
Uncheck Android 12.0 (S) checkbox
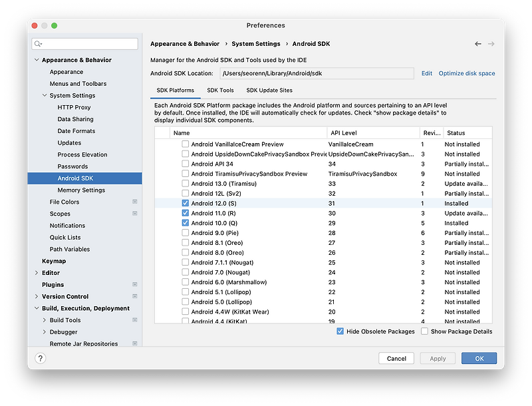point(186,203)
